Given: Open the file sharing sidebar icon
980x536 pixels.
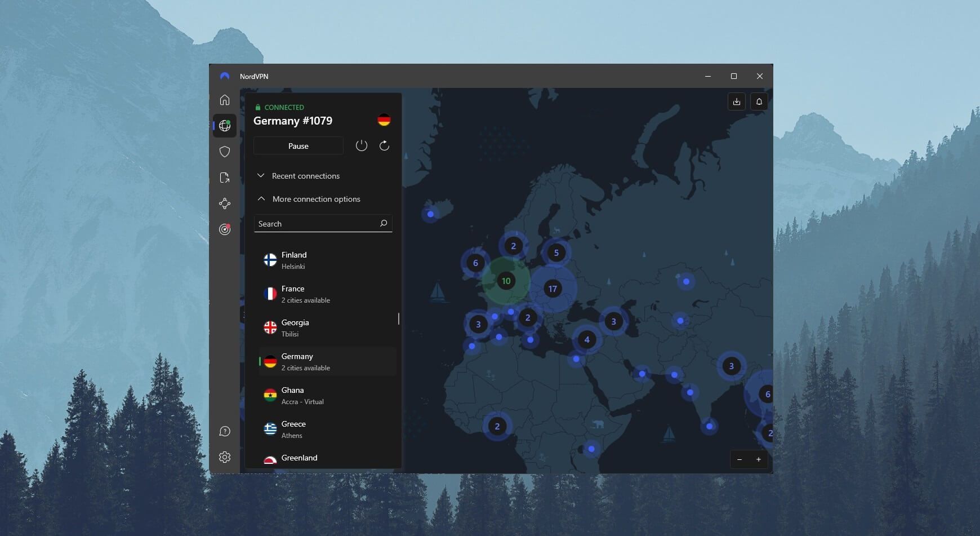Looking at the screenshot, I should coord(225,178).
